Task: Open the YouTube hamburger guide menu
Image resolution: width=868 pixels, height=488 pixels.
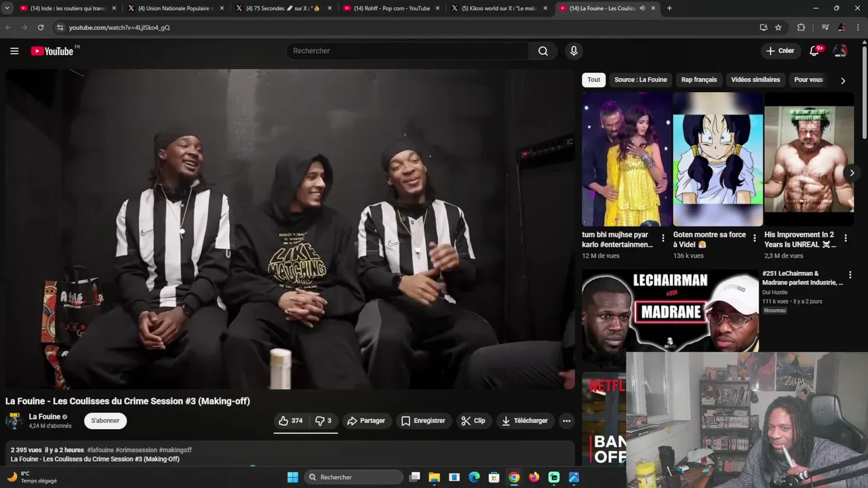Action: tap(14, 51)
